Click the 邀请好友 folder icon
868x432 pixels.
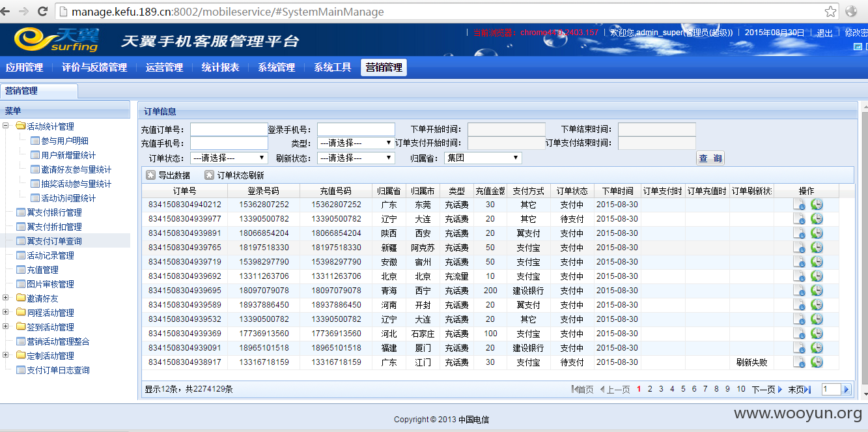(21, 298)
